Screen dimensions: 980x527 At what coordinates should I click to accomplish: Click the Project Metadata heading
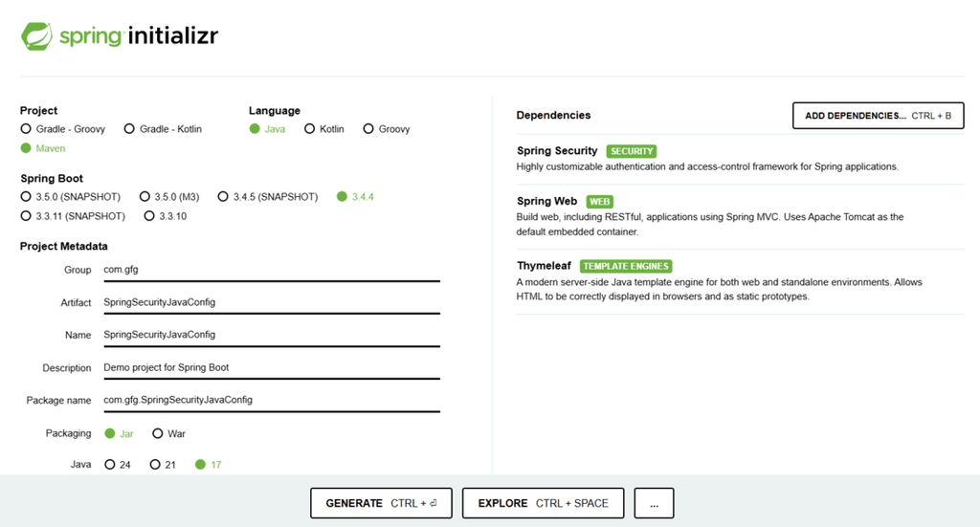pos(64,246)
